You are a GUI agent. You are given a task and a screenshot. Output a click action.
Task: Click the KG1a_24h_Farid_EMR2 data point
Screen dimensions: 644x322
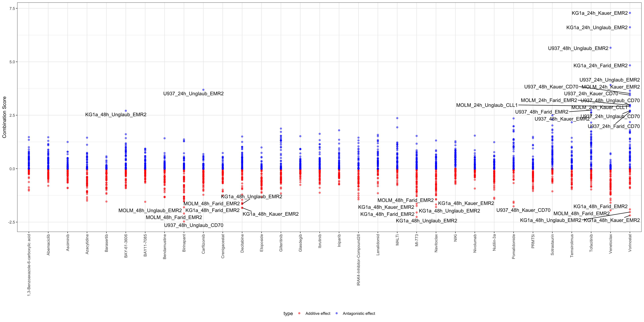coord(630,66)
